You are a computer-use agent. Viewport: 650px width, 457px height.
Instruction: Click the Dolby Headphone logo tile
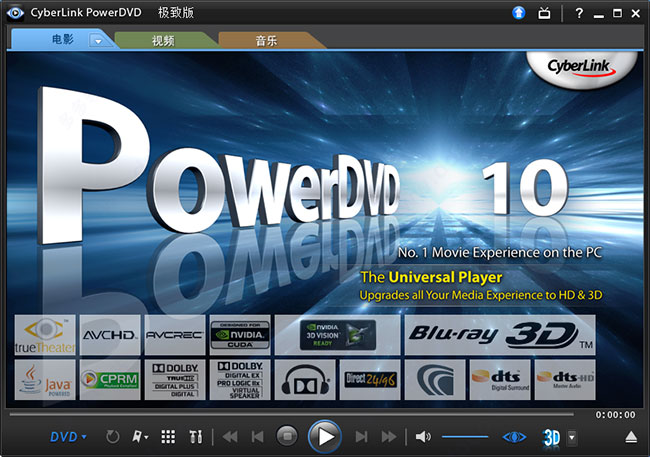click(305, 380)
